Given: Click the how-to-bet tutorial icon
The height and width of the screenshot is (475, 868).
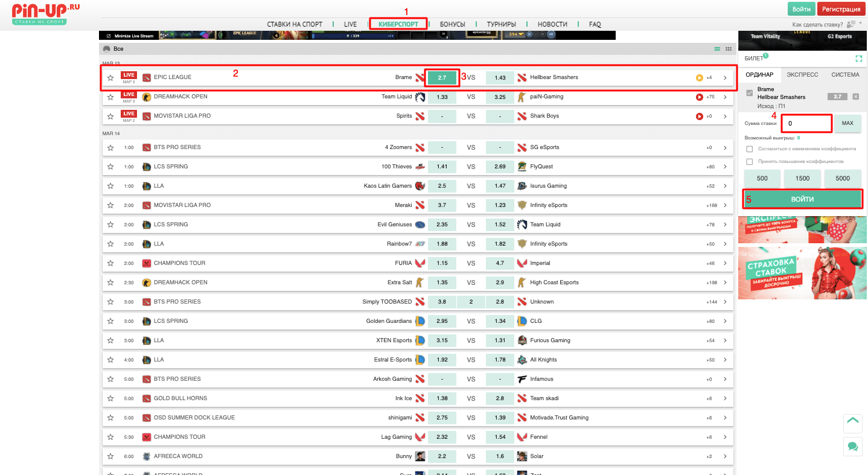Looking at the screenshot, I should [x=852, y=24].
